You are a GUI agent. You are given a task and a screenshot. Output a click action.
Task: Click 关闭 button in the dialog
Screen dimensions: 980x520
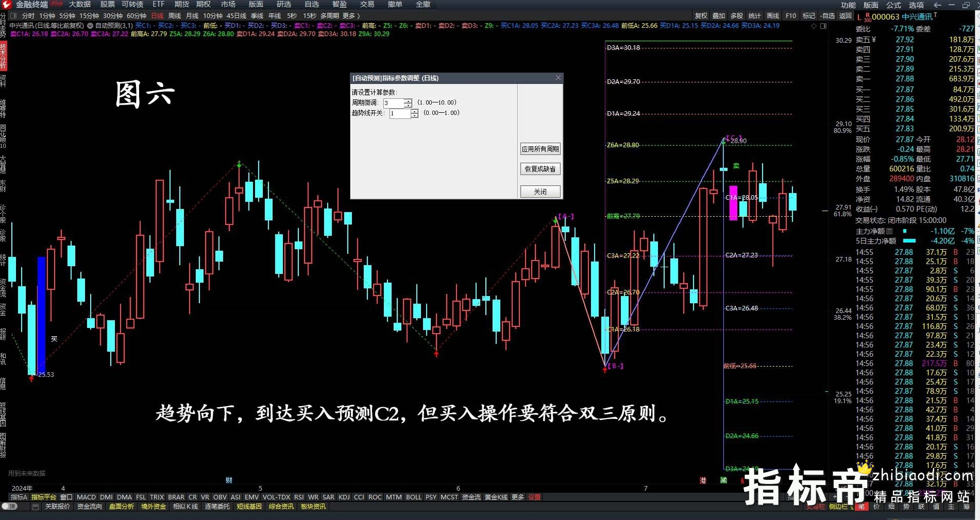(540, 192)
